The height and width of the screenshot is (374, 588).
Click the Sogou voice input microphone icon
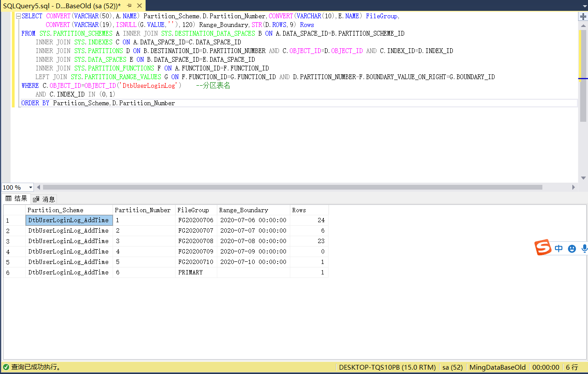pyautogui.click(x=585, y=248)
